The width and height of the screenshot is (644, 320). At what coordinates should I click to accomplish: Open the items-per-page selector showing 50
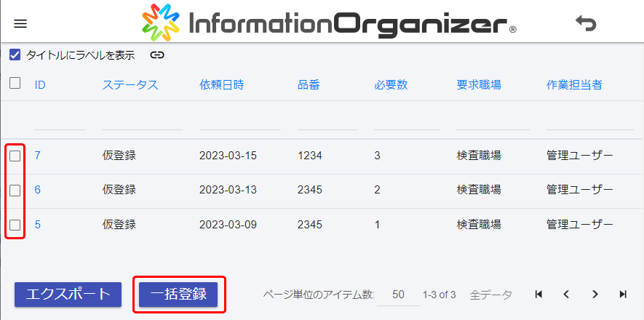coord(398,295)
